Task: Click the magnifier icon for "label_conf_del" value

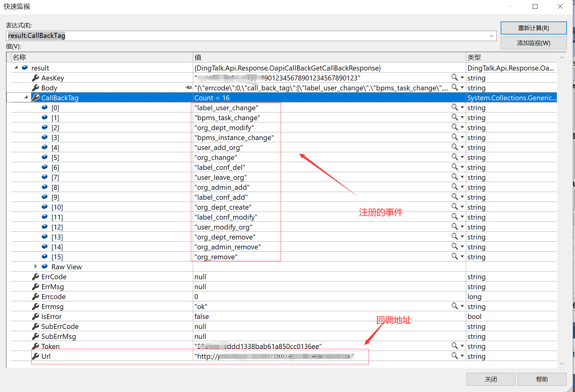Action: [x=455, y=167]
